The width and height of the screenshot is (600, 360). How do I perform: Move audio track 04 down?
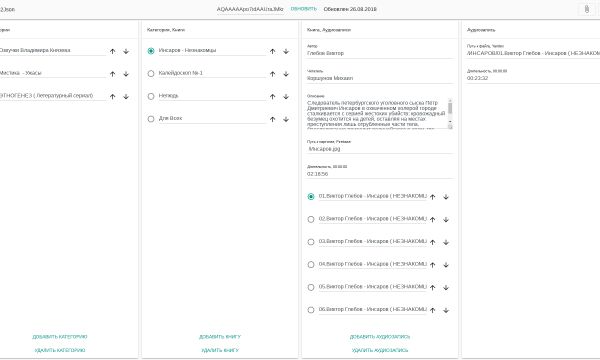point(446,265)
